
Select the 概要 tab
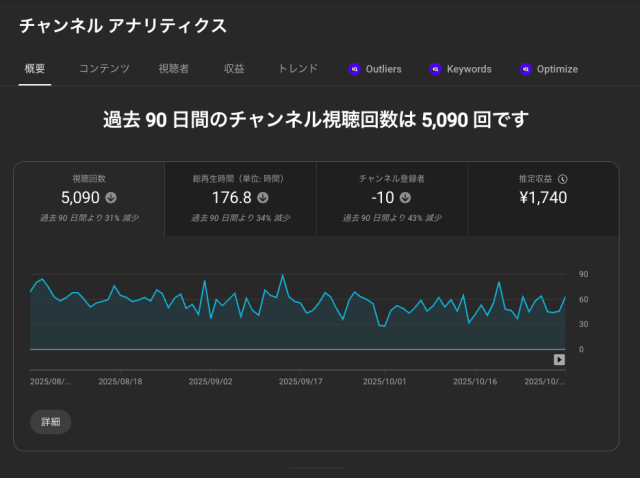[x=34, y=69]
